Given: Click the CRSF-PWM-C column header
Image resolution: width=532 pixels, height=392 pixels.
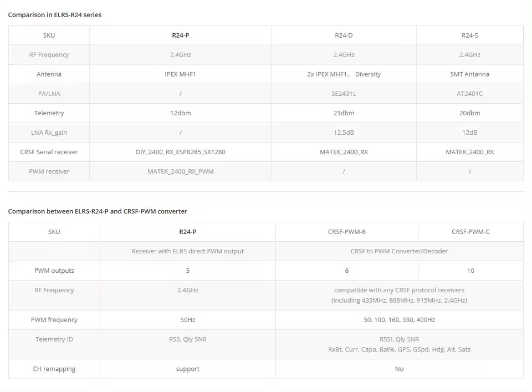Looking at the screenshot, I should click(470, 232).
